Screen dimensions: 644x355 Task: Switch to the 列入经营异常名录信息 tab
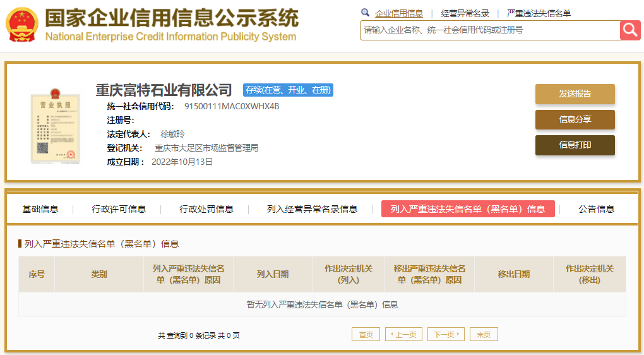click(x=312, y=209)
